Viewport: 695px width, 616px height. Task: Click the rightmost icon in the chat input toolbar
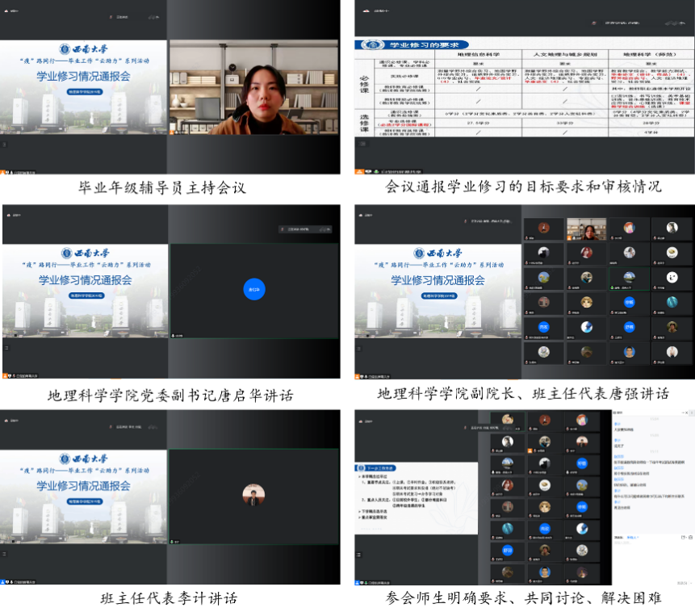689,537
